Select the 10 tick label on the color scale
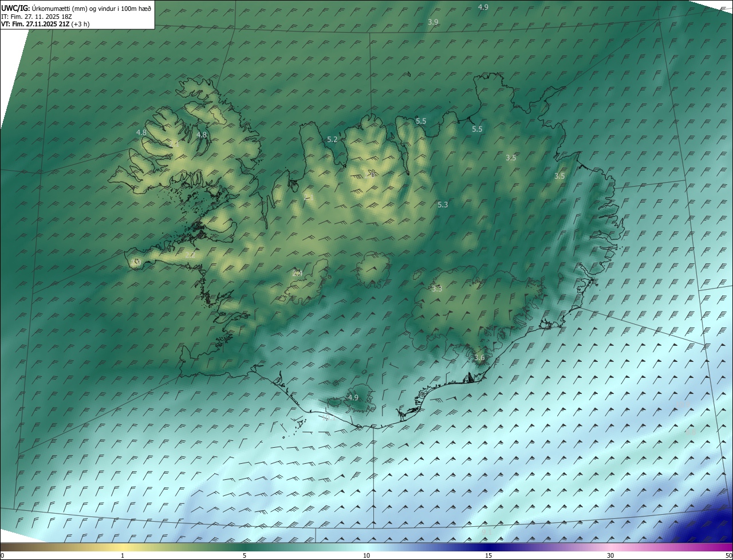The height and width of the screenshot is (560, 733). tap(366, 555)
